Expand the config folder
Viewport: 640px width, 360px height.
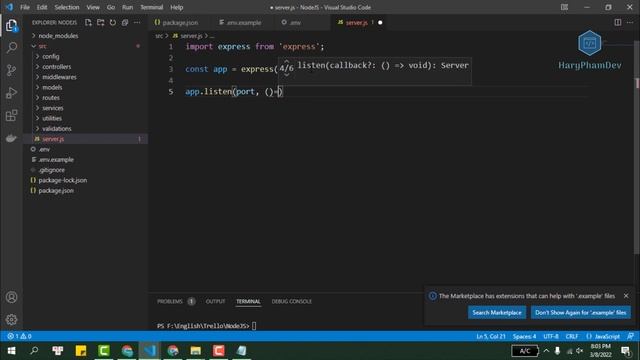tap(51, 56)
